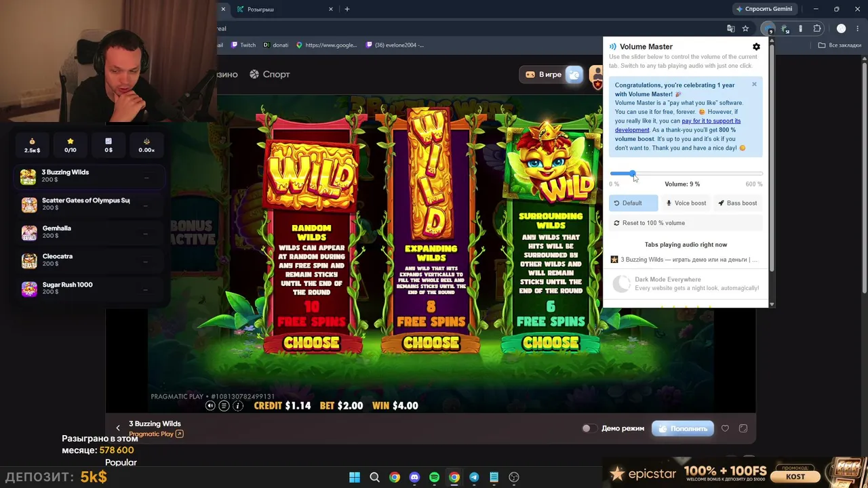
Task: Open the Спорт section
Action: click(269, 75)
